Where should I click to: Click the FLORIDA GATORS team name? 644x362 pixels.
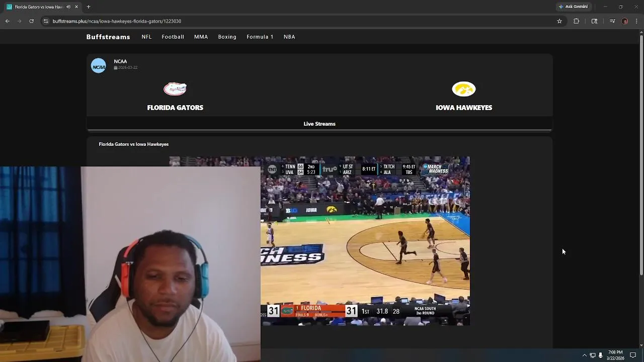point(175,108)
